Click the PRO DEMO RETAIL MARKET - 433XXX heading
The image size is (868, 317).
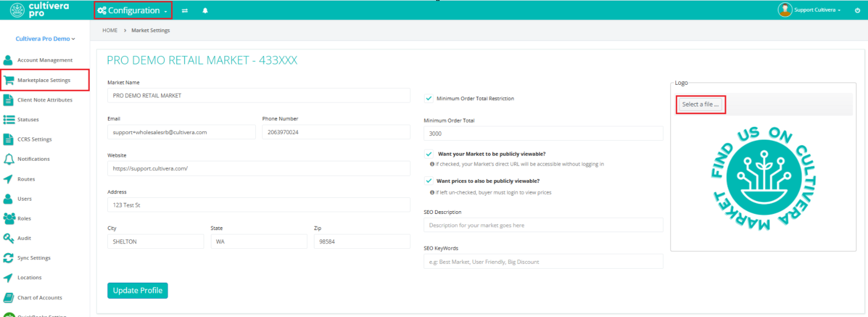click(x=202, y=60)
